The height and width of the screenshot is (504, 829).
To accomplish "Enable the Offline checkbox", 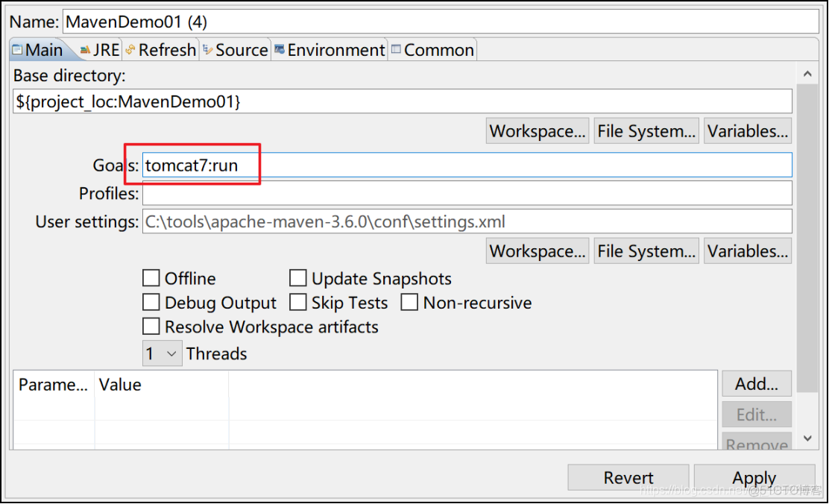I will pos(151,279).
